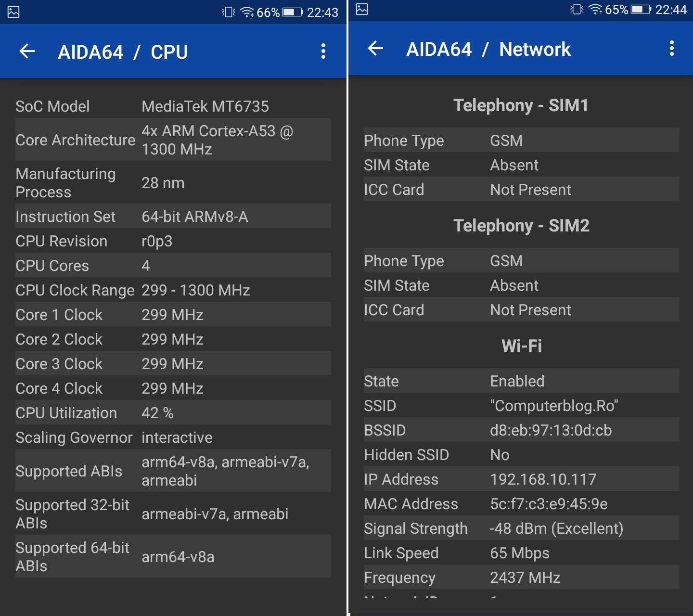Tap picture notification icon in right status bar
The image size is (693, 616).
(362, 9)
